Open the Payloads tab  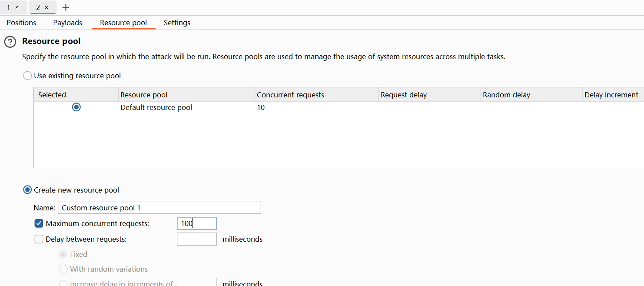point(67,23)
